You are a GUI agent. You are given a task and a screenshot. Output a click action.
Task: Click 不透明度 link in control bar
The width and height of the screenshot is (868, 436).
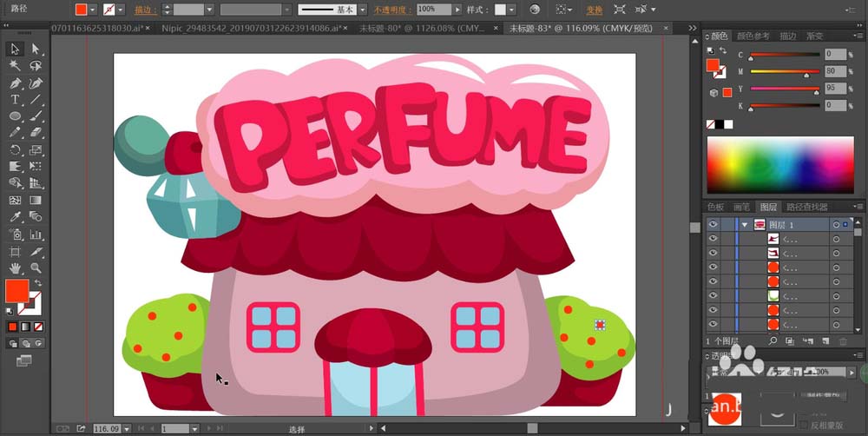click(392, 10)
